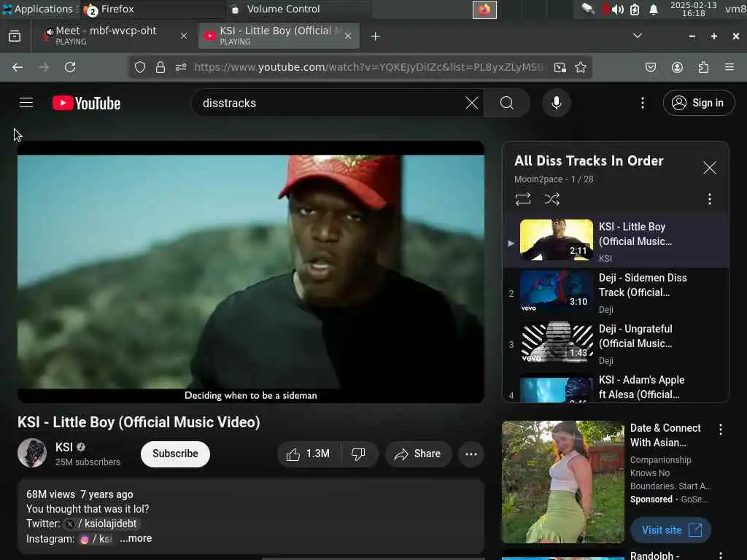The width and height of the screenshot is (747, 560).
Task: Reload the current page
Action: point(70,67)
